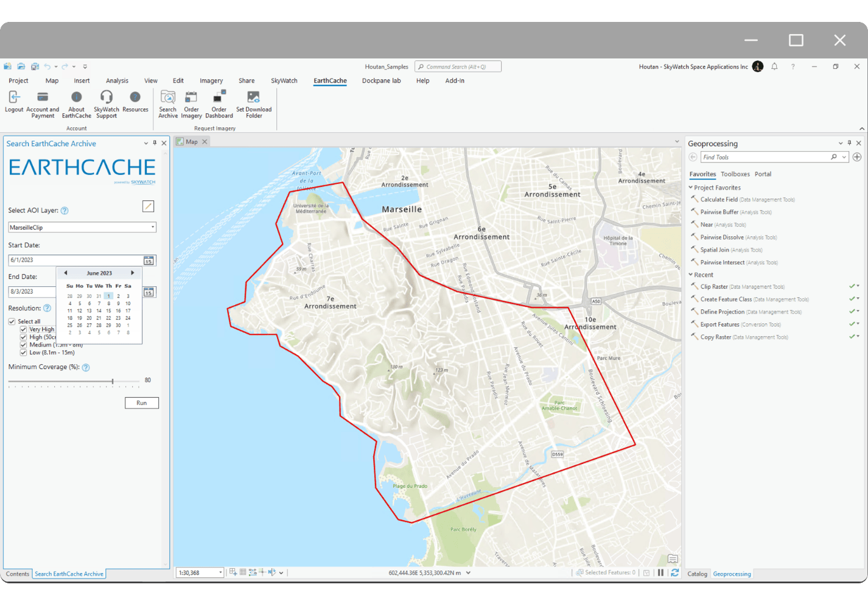Open the notifications bell
Image resolution: width=868 pixels, height=604 pixels.
774,66
